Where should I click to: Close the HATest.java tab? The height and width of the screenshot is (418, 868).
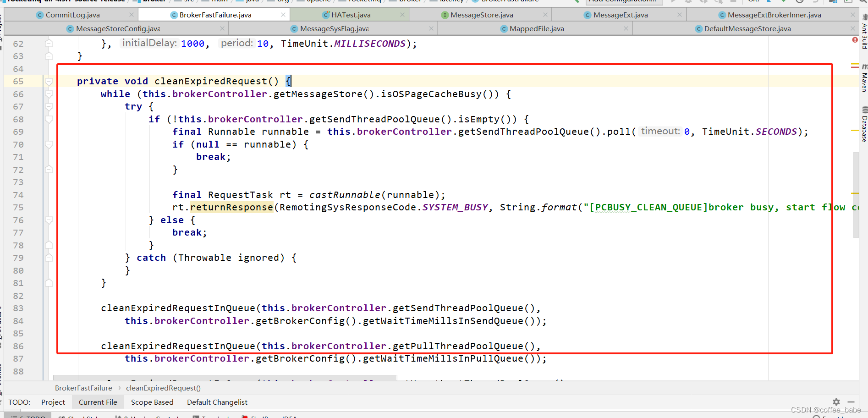pos(402,15)
